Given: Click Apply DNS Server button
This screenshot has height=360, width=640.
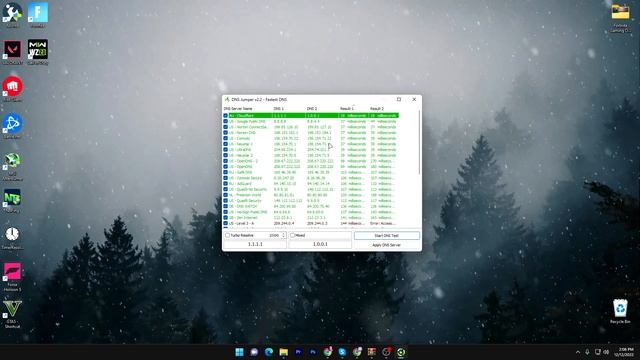Looking at the screenshot, I should [x=387, y=245].
